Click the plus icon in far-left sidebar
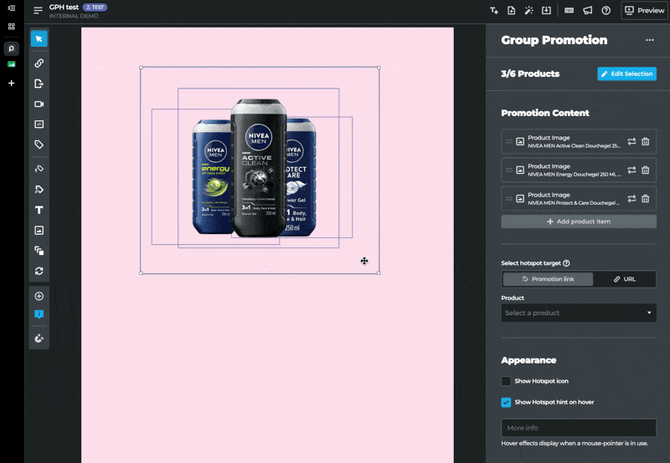Viewport: 670px width, 463px height. tap(12, 83)
